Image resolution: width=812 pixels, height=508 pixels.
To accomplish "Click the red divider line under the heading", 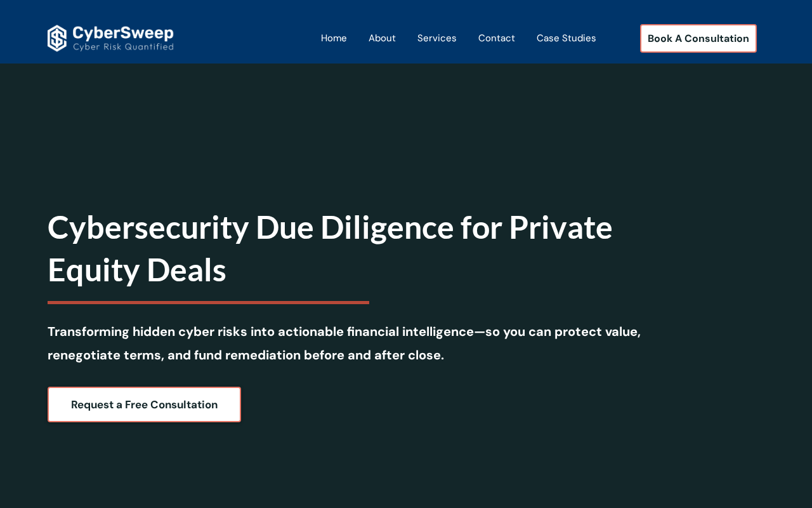I will point(208,302).
